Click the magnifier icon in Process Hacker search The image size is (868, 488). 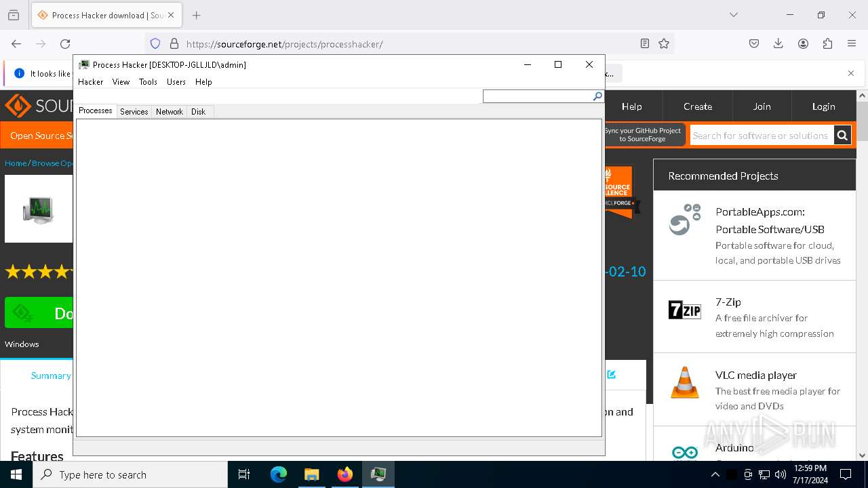click(x=597, y=97)
